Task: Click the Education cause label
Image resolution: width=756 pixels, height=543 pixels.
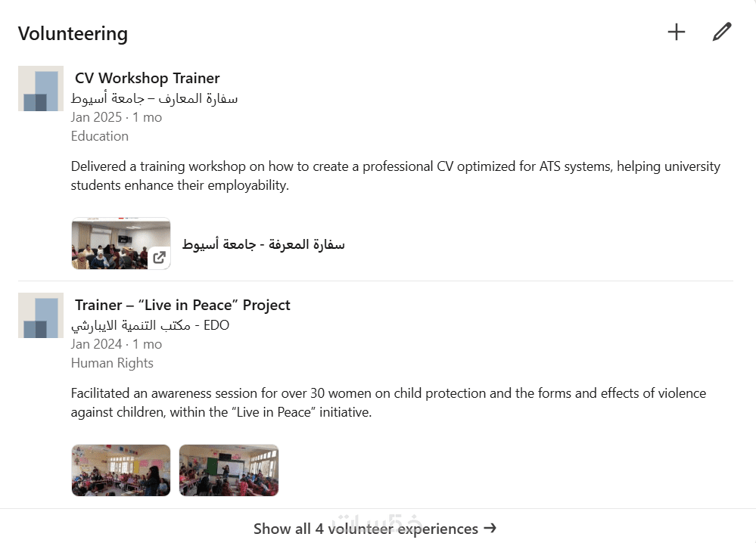Action: (x=100, y=136)
